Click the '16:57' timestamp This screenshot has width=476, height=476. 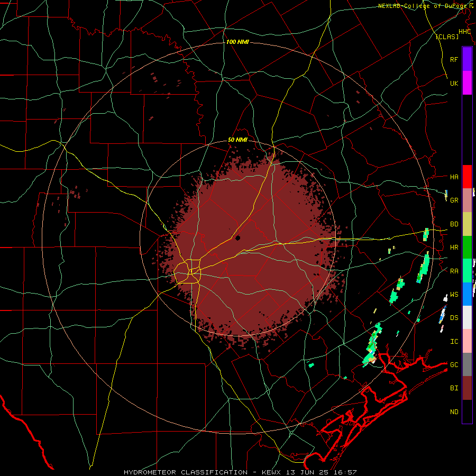(x=346, y=472)
